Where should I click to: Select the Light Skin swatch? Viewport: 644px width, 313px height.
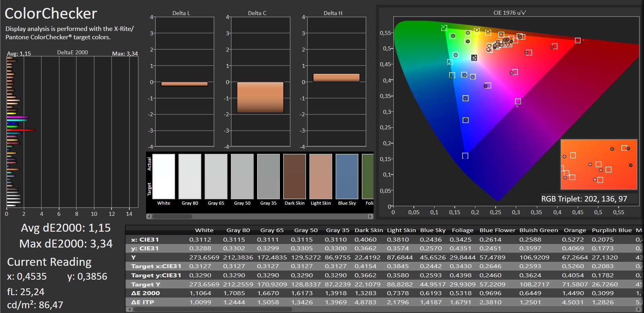pos(321,177)
